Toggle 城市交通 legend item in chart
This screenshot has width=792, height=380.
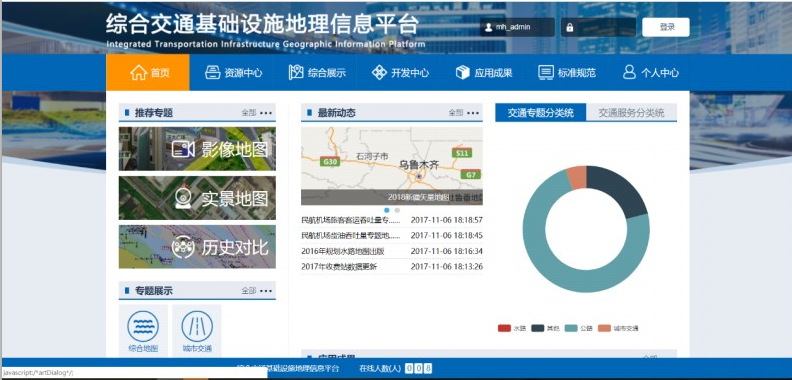(x=618, y=328)
